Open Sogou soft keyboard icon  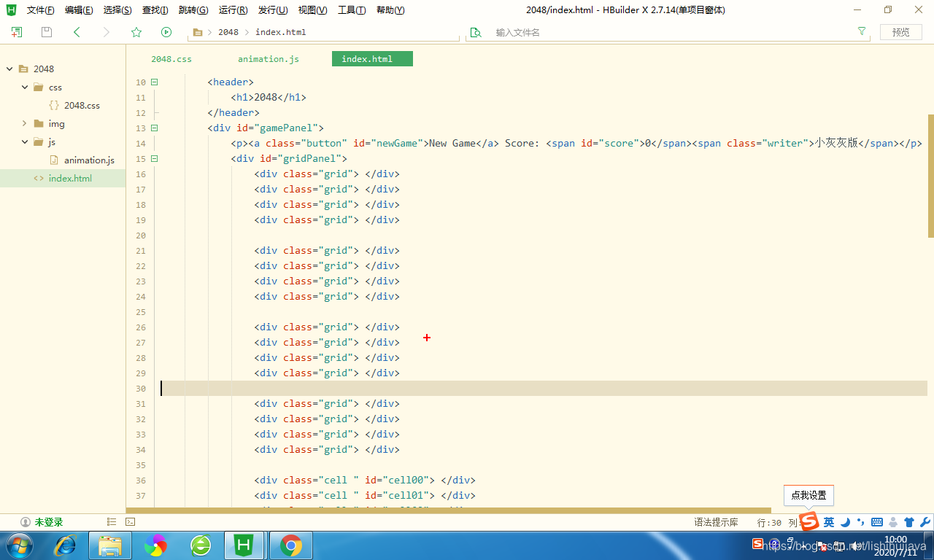(x=877, y=522)
